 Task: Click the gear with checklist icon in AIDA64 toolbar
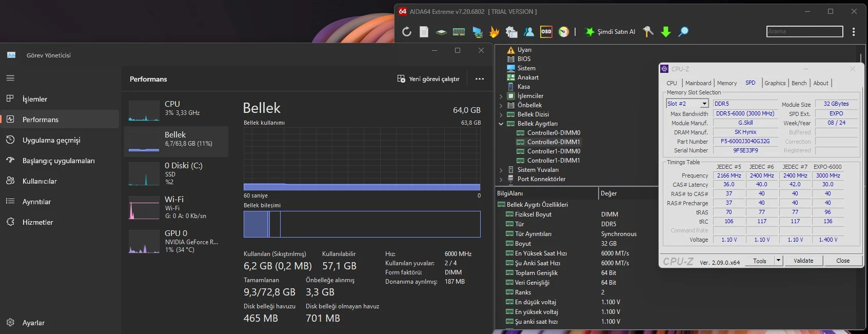coord(511,32)
